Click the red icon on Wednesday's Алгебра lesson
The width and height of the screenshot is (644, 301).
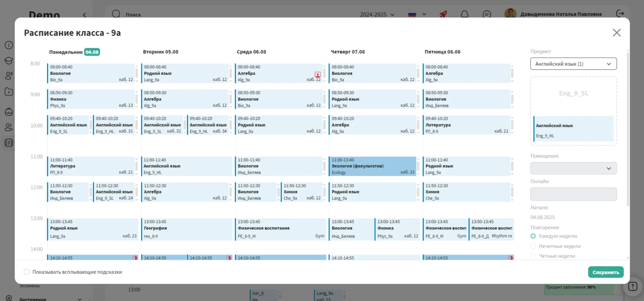pyautogui.click(x=318, y=74)
